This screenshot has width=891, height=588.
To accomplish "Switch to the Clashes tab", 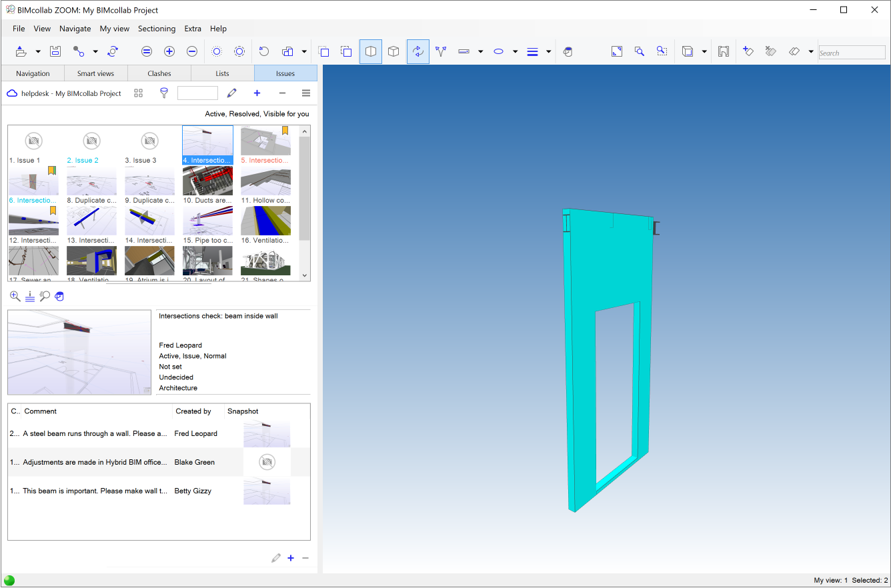I will (159, 73).
